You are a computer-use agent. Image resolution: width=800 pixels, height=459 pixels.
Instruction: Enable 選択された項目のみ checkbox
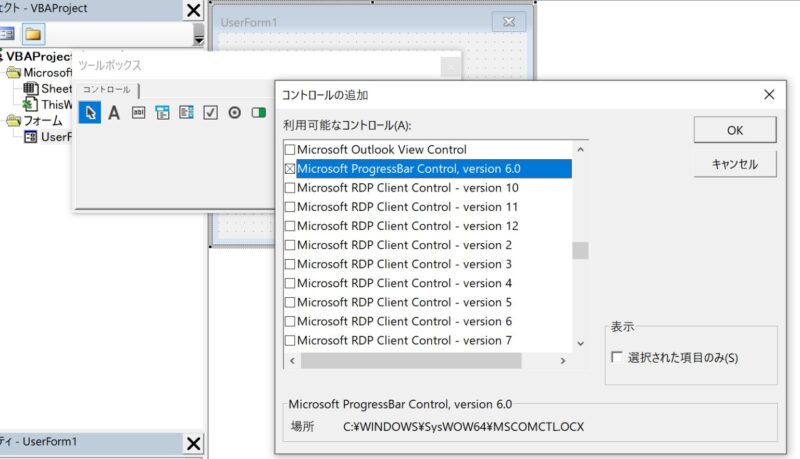pos(617,357)
